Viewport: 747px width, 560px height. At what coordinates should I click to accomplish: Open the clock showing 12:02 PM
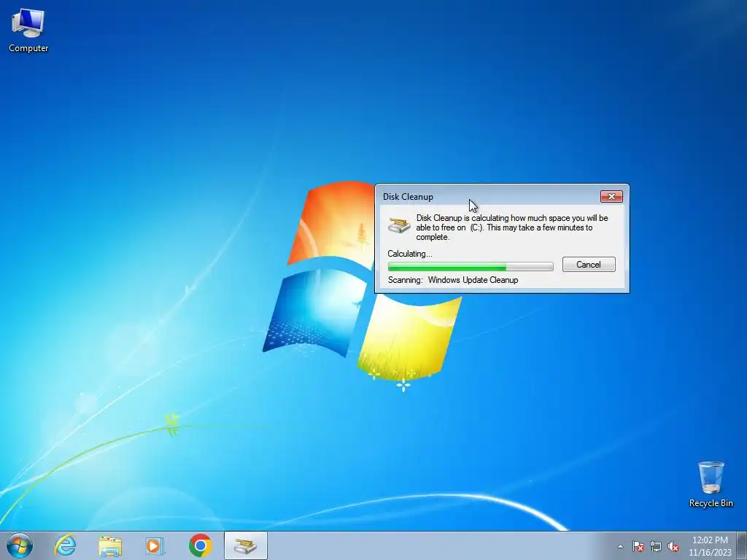[x=710, y=546]
